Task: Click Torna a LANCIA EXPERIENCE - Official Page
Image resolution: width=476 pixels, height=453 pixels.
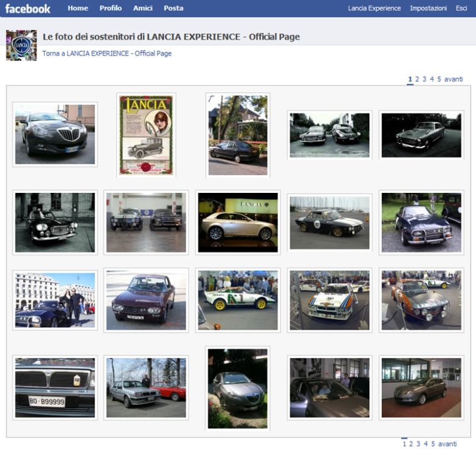Action: tap(107, 54)
